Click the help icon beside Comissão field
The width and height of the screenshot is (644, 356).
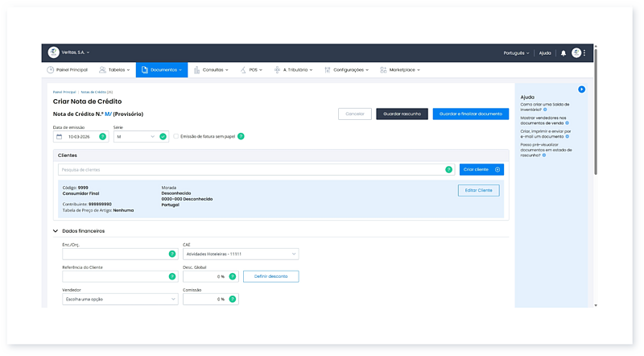click(232, 299)
